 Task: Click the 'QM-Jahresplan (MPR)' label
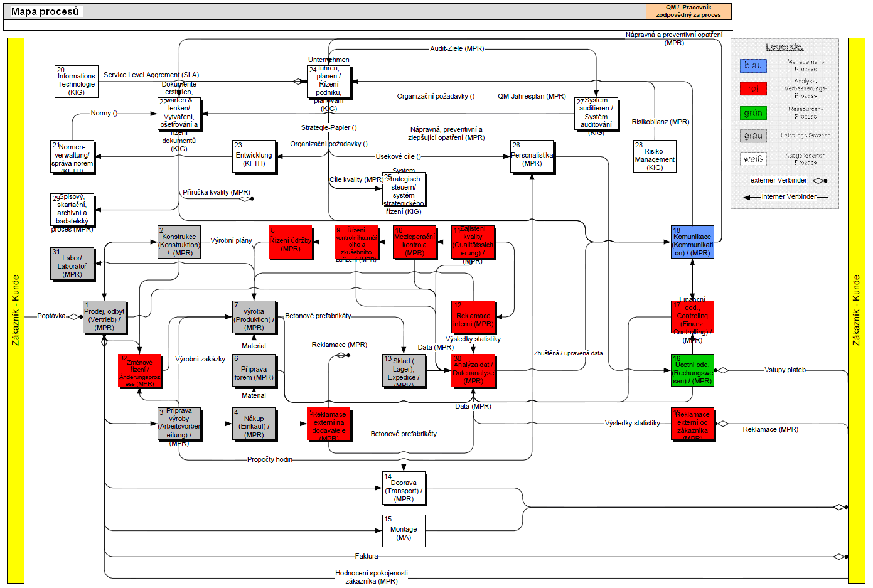(x=532, y=96)
